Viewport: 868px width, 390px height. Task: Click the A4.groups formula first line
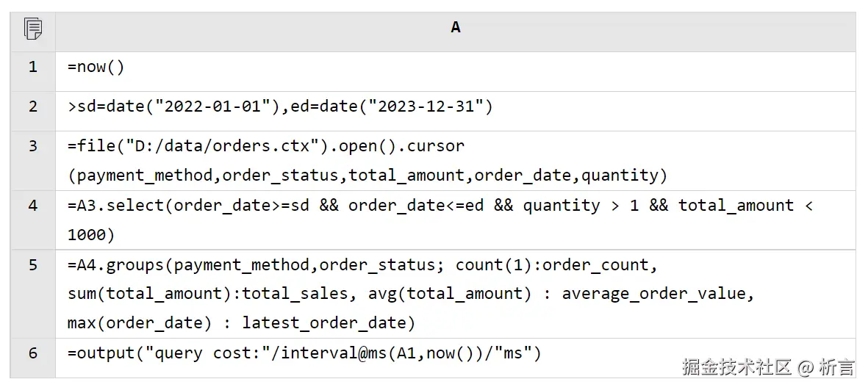point(359,265)
